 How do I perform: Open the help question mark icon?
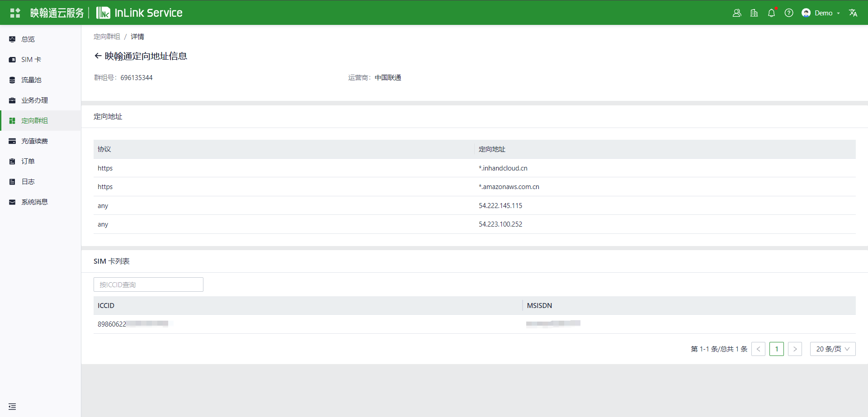[789, 13]
